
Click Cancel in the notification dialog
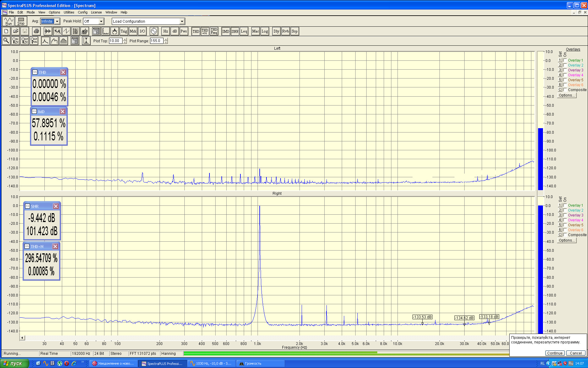click(x=576, y=353)
